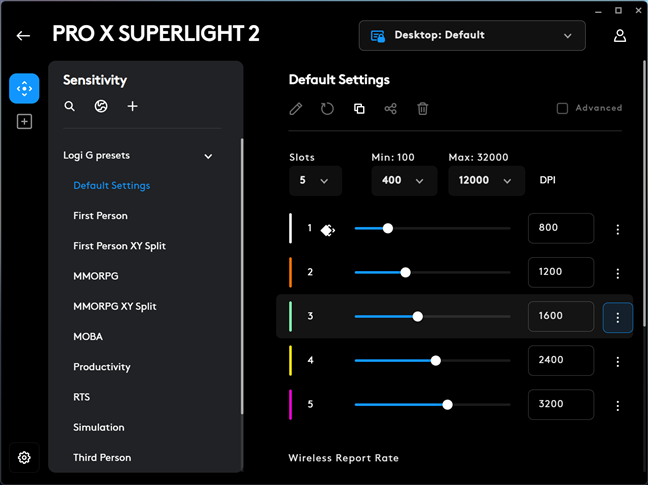
Task: Click the DPI shift diamond icon on slot 1
Action: click(328, 230)
